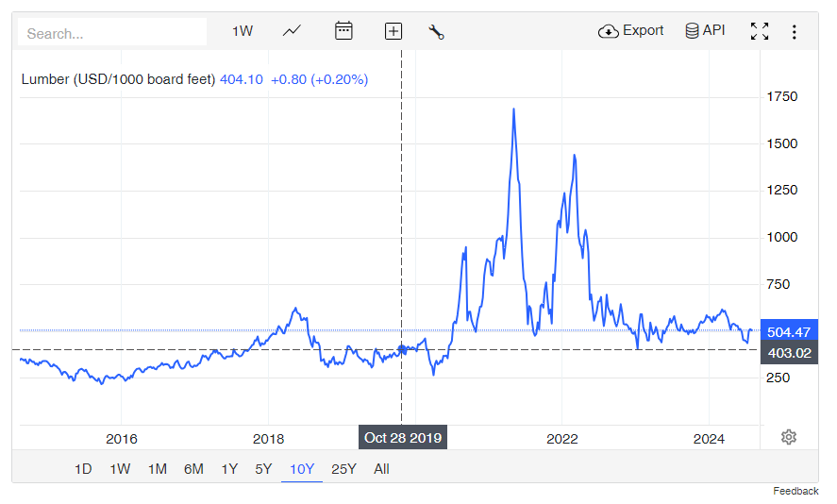Screen dimensions: 837x504
Task: Select the 5Y time range
Action: pyautogui.click(x=264, y=469)
